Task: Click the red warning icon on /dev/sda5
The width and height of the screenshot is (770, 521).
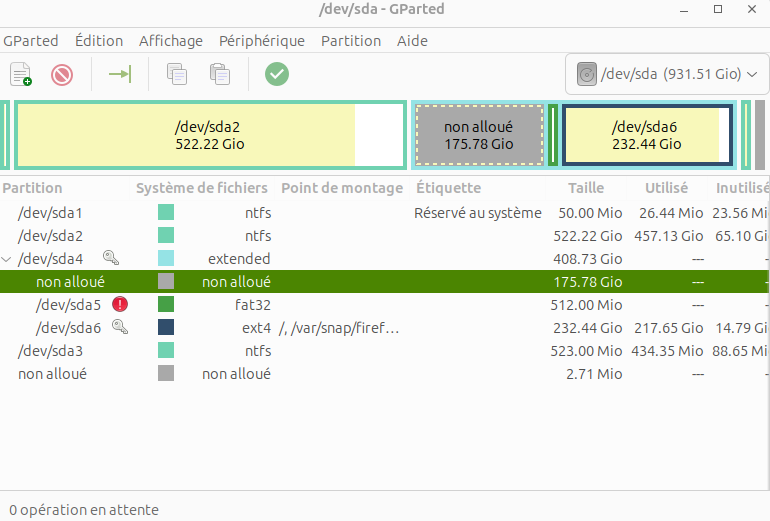Action: 121,305
